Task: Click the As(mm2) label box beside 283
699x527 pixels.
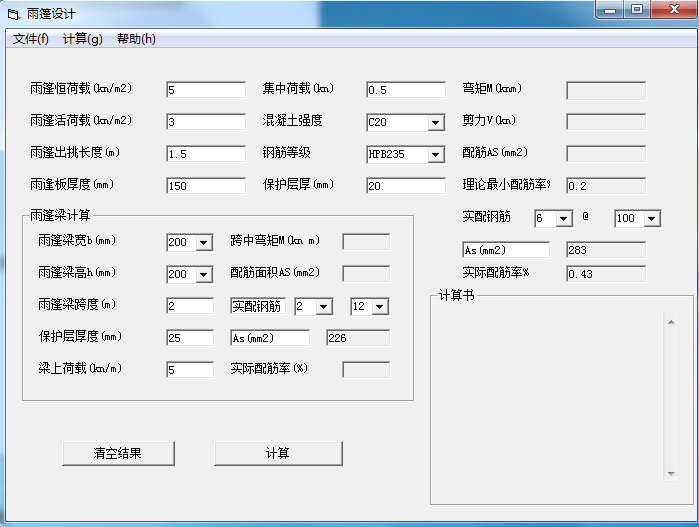Action: pos(506,250)
